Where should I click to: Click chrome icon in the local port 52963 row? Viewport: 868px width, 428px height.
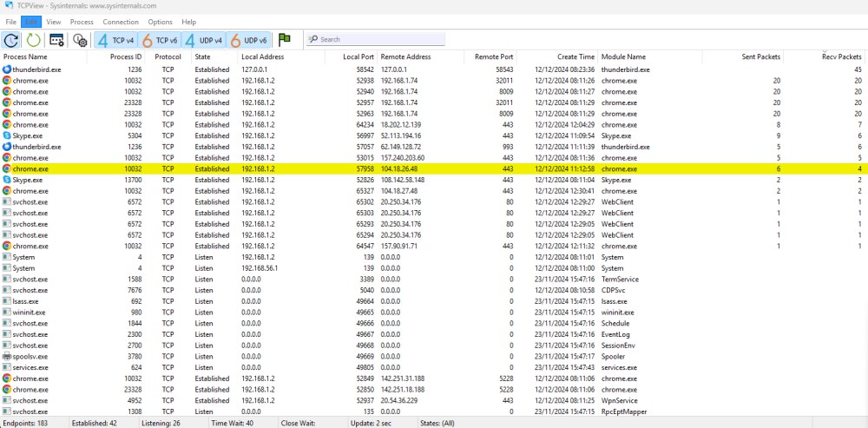[x=7, y=114]
